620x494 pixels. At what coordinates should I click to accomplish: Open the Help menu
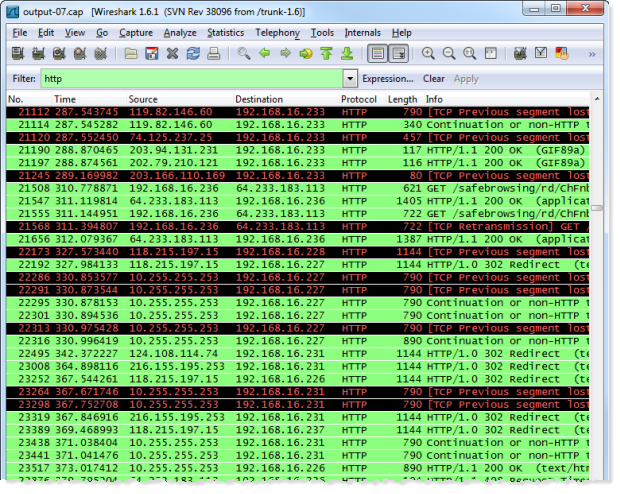(x=401, y=33)
